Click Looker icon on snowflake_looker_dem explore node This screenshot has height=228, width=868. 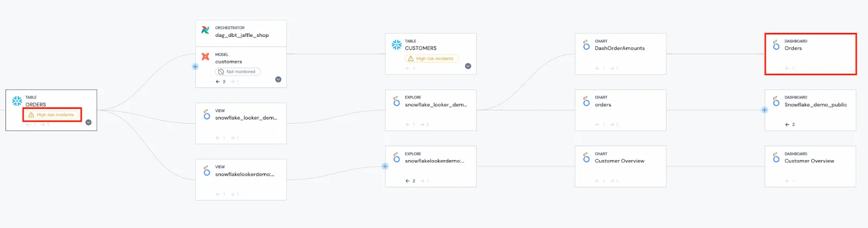(x=396, y=101)
